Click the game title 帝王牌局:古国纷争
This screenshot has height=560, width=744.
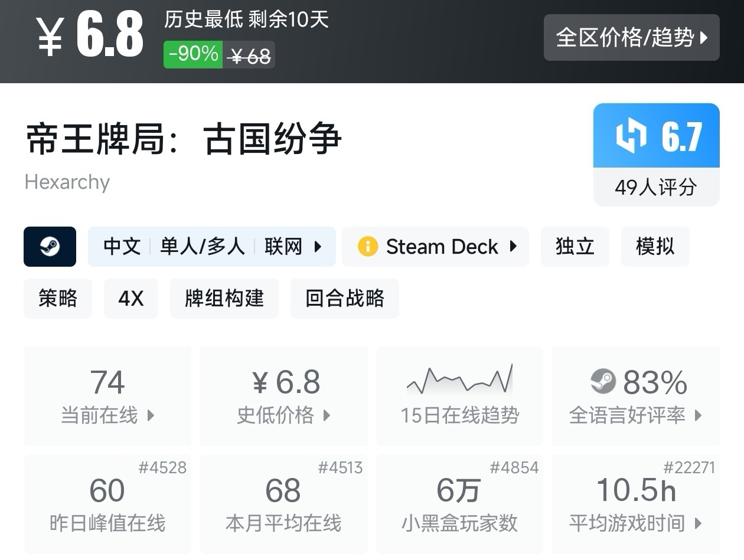(x=184, y=139)
